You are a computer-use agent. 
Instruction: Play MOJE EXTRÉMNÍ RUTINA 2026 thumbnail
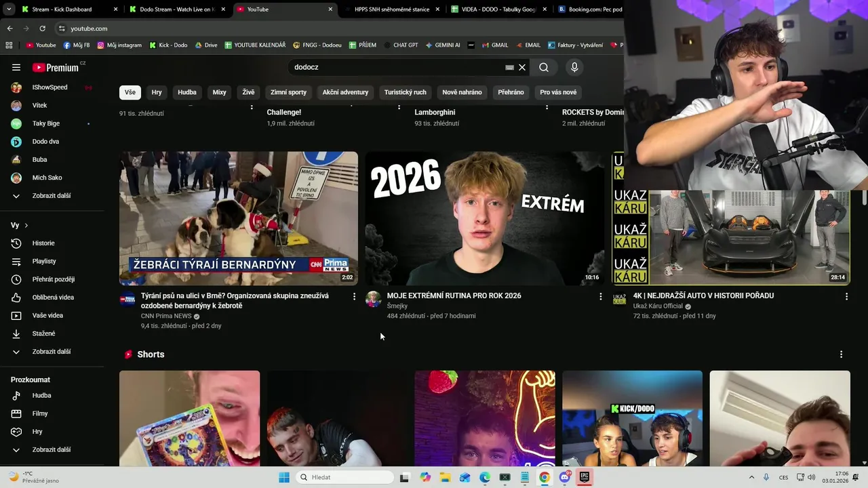(x=485, y=218)
